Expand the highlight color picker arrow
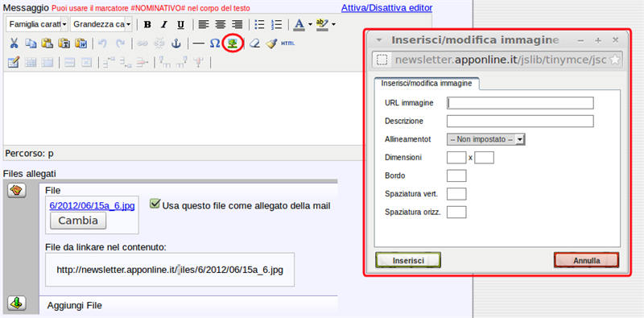The height and width of the screenshot is (318, 644). [x=333, y=25]
